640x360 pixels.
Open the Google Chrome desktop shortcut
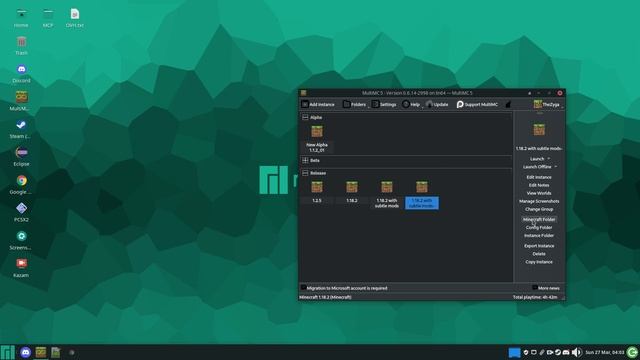[x=21, y=184]
